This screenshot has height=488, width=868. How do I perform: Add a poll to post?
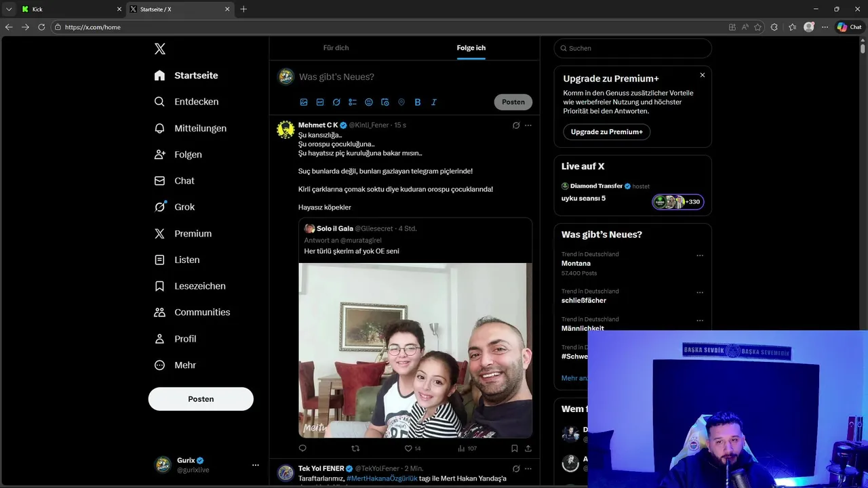[x=353, y=102]
